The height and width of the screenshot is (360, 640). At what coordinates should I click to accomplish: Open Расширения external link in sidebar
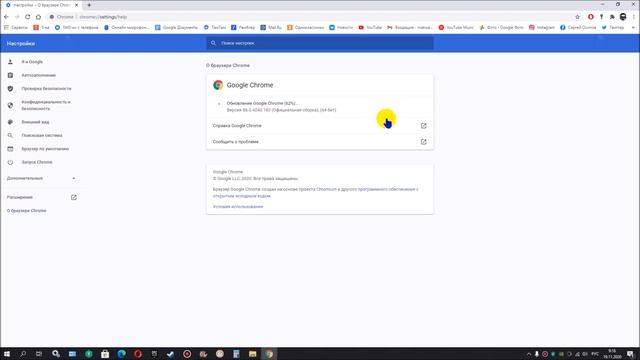[73, 198]
